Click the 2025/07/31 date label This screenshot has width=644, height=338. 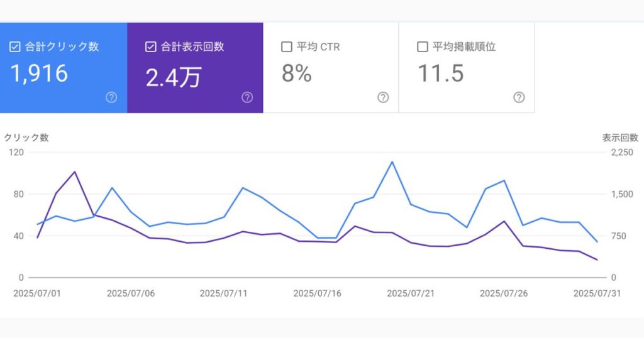(597, 293)
